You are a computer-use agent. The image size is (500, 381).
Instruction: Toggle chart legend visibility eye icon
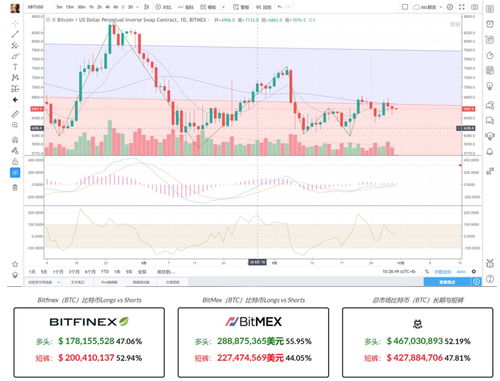click(x=48, y=20)
